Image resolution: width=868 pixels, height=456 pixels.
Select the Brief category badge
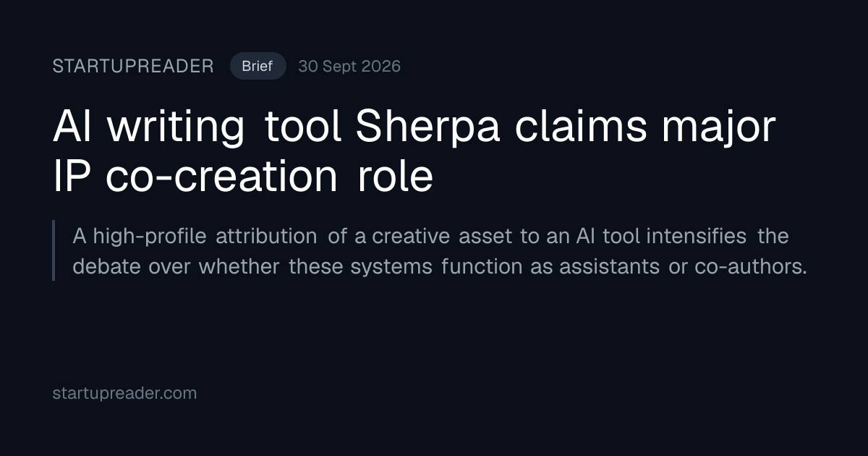click(x=258, y=67)
